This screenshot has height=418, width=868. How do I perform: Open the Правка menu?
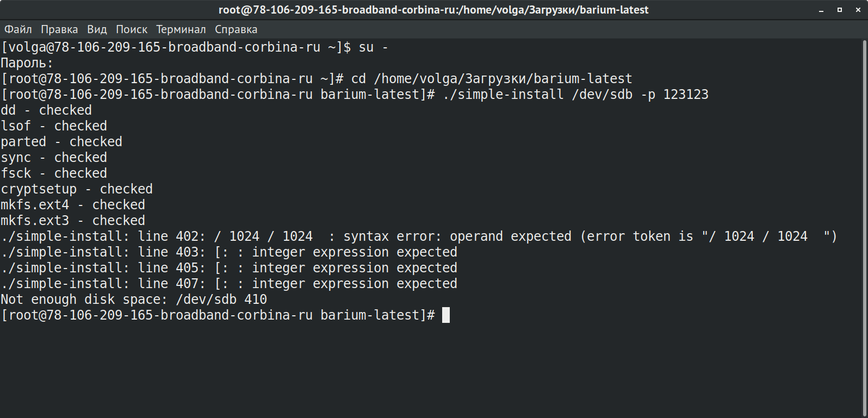pyautogui.click(x=59, y=29)
